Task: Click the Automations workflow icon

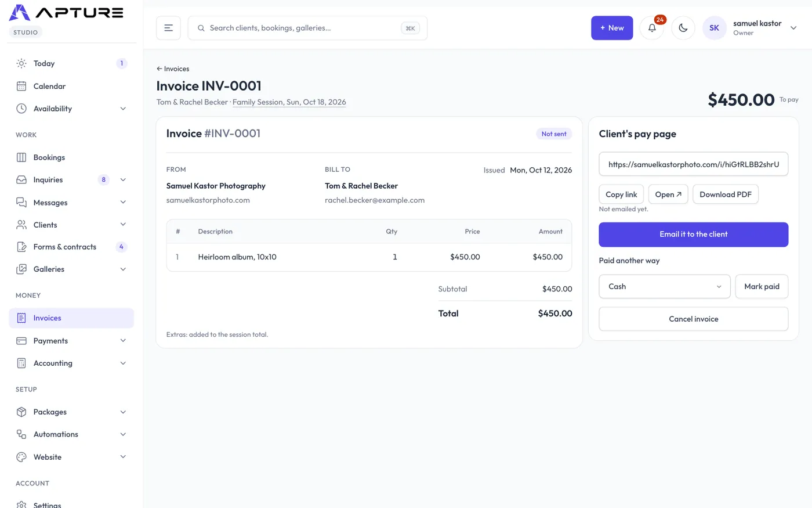Action: coord(21,434)
